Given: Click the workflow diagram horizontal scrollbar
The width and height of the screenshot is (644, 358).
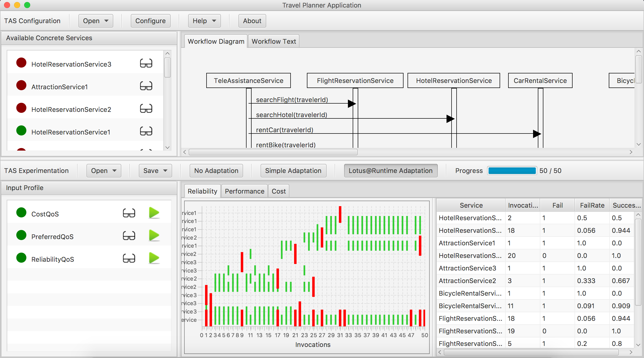Looking at the screenshot, I should [273, 152].
